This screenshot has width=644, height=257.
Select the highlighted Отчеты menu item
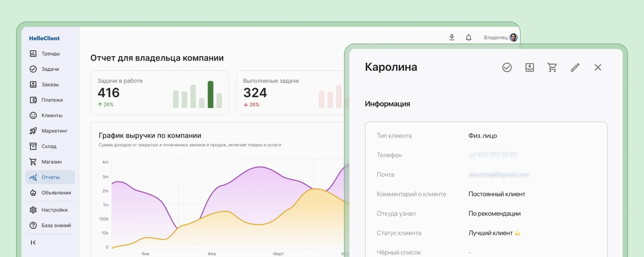pos(50,177)
